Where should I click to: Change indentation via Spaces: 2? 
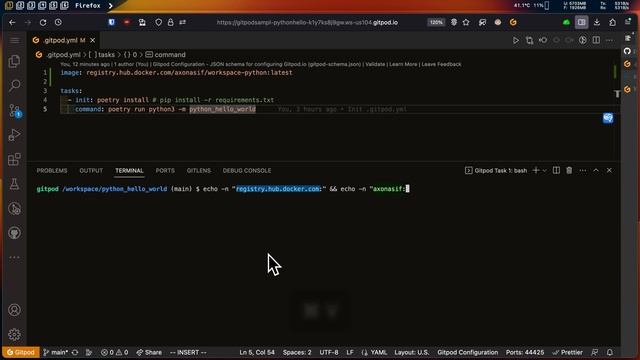(297, 353)
